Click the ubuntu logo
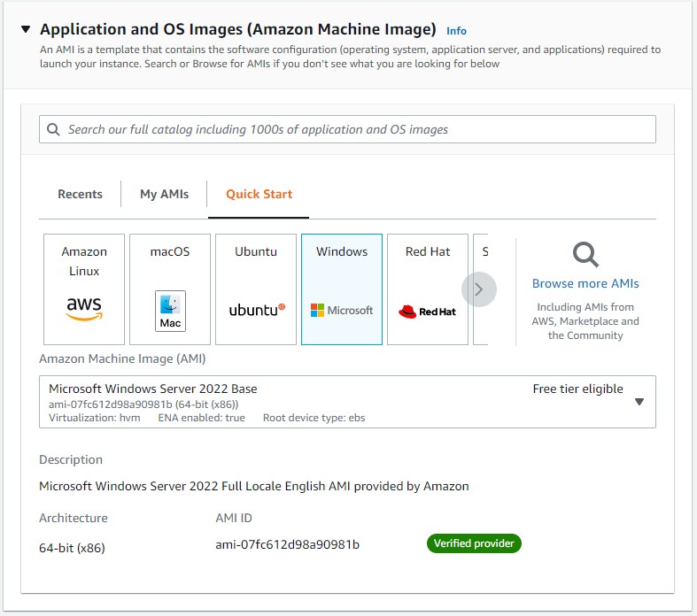 click(257, 310)
